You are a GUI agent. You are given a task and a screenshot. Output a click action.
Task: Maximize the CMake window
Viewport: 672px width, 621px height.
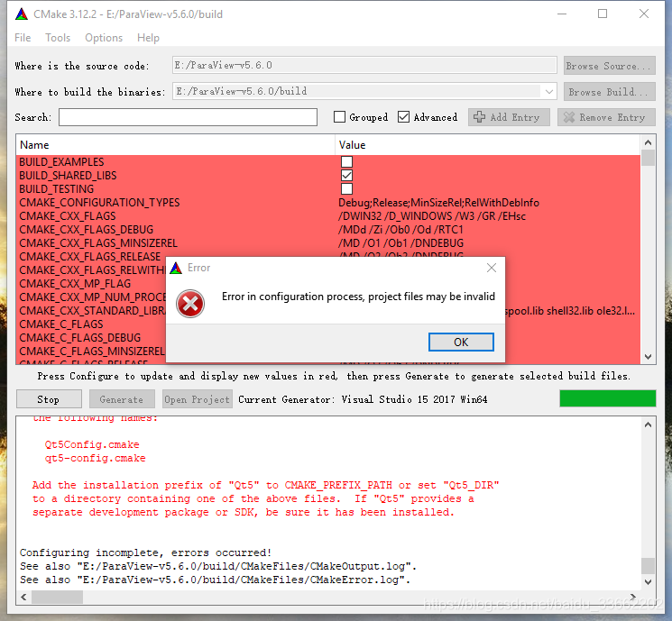pos(603,14)
